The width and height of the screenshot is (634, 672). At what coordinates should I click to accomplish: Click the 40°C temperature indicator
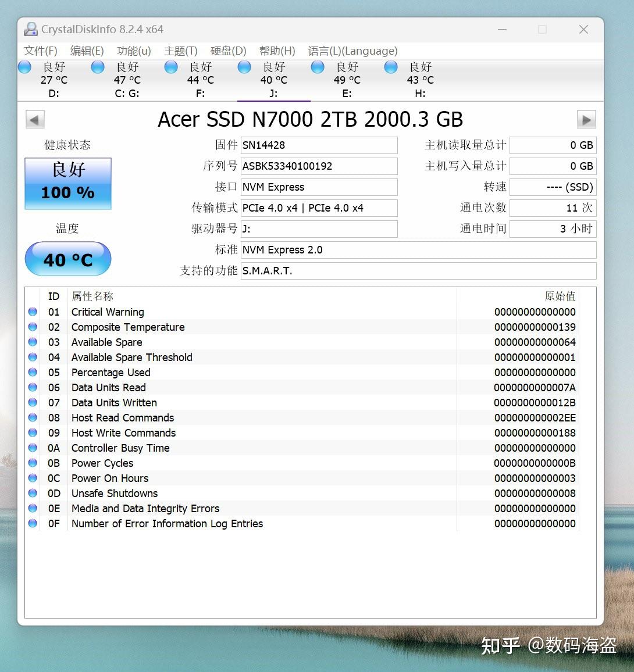click(67, 259)
